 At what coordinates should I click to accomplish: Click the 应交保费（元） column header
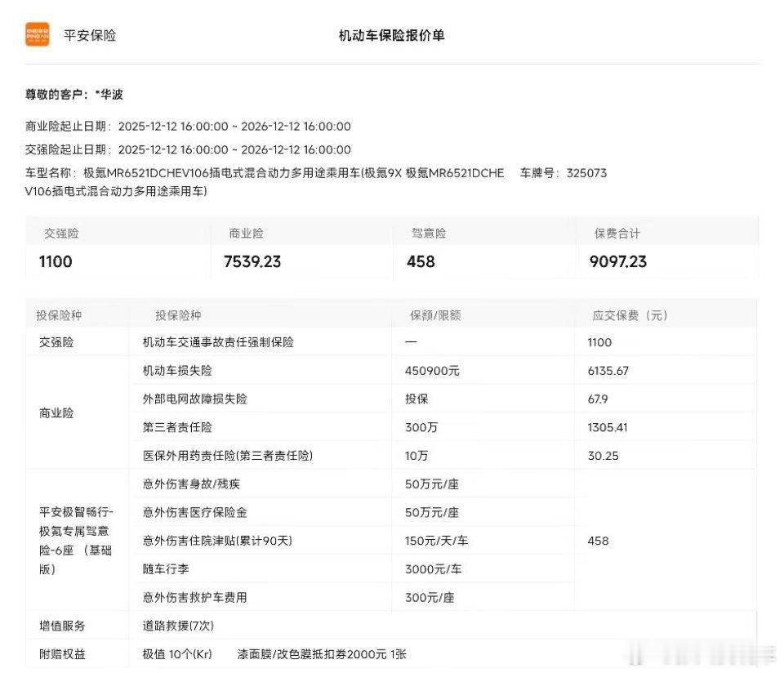coord(630,315)
